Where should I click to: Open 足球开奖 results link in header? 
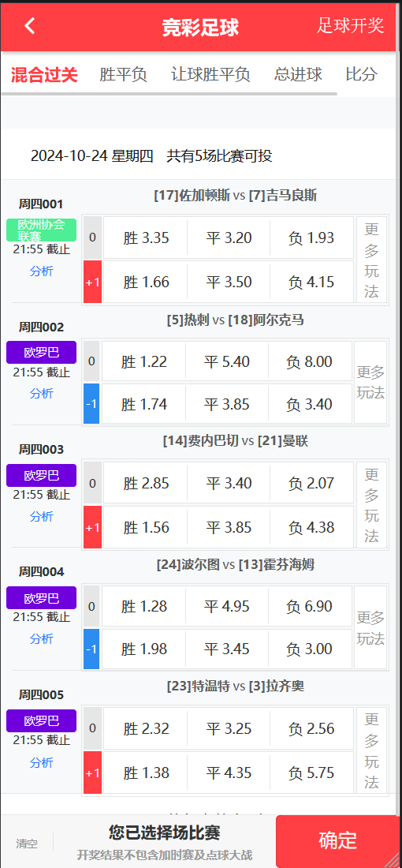point(350,25)
